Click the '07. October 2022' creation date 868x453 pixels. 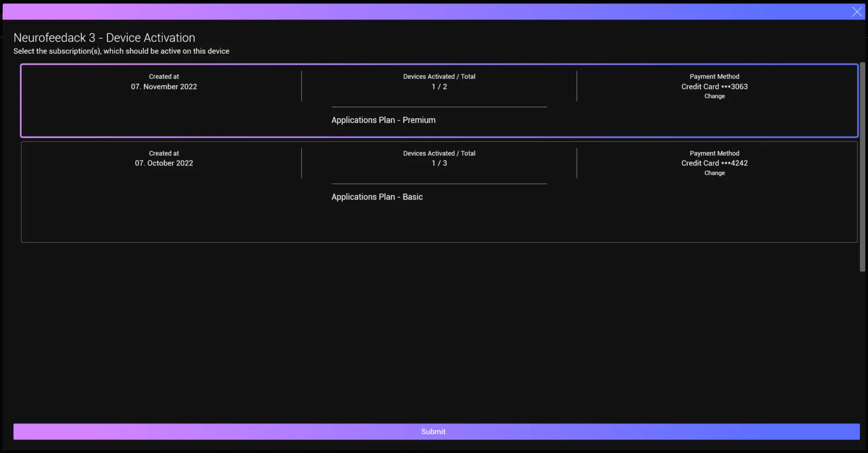pos(164,163)
